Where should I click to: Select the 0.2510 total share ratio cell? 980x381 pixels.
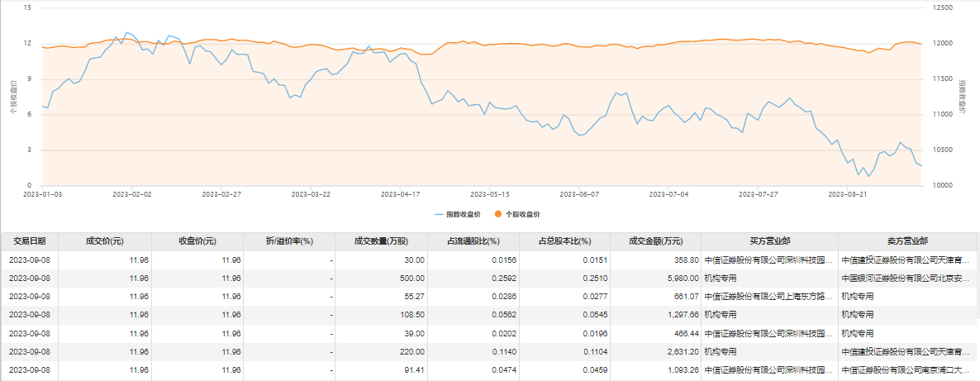565,279
